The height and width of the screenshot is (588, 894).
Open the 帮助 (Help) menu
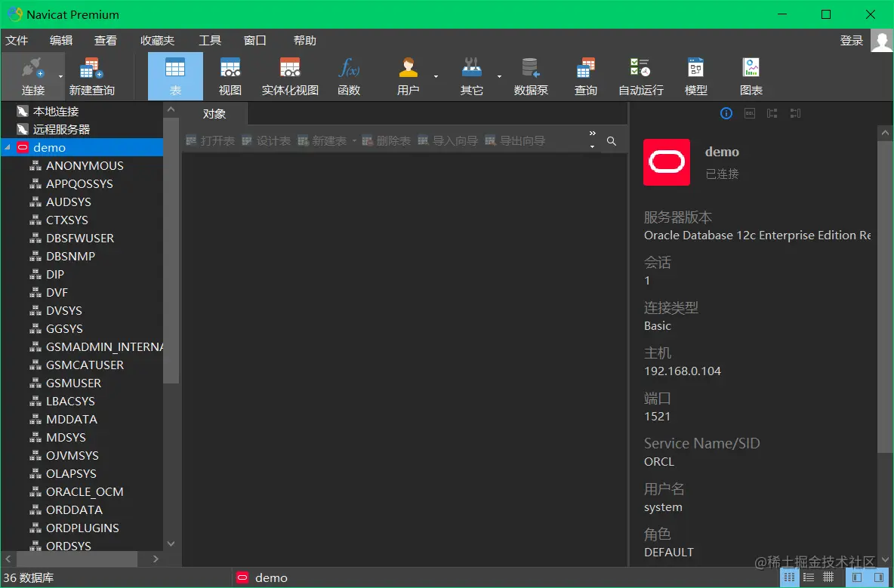pyautogui.click(x=305, y=41)
